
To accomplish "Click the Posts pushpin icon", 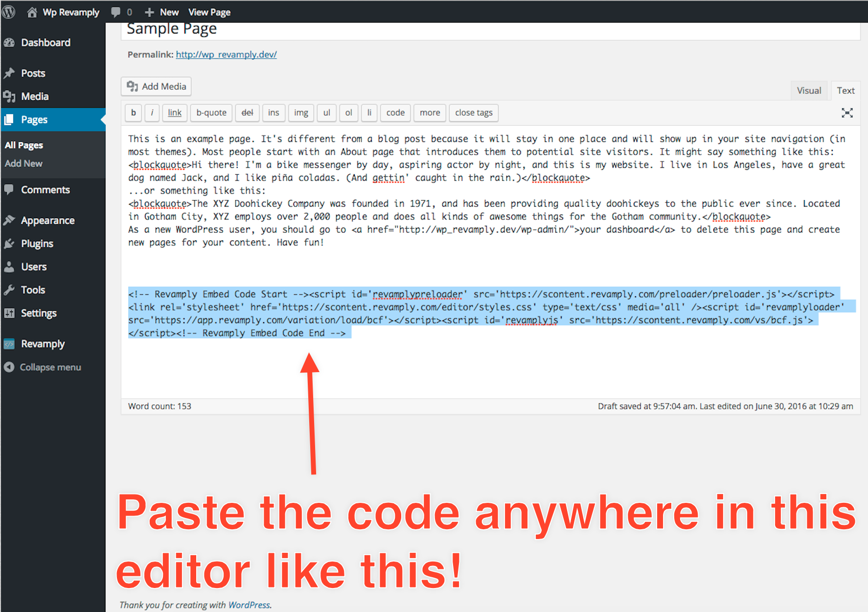I will (x=9, y=73).
